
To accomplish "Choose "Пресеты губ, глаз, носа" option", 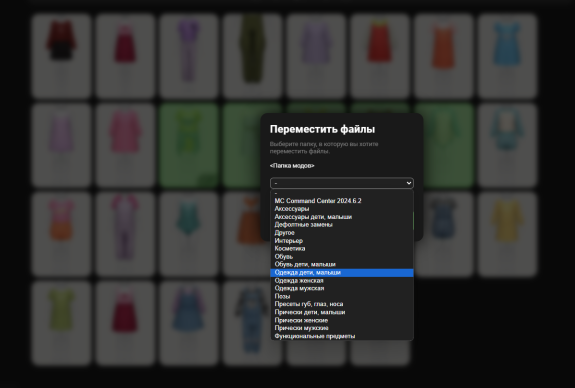I will point(342,304).
